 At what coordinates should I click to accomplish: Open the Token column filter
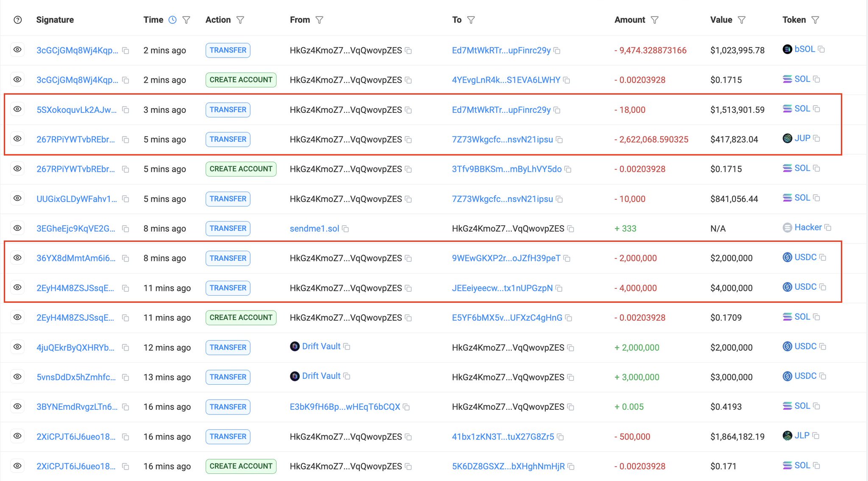(815, 20)
